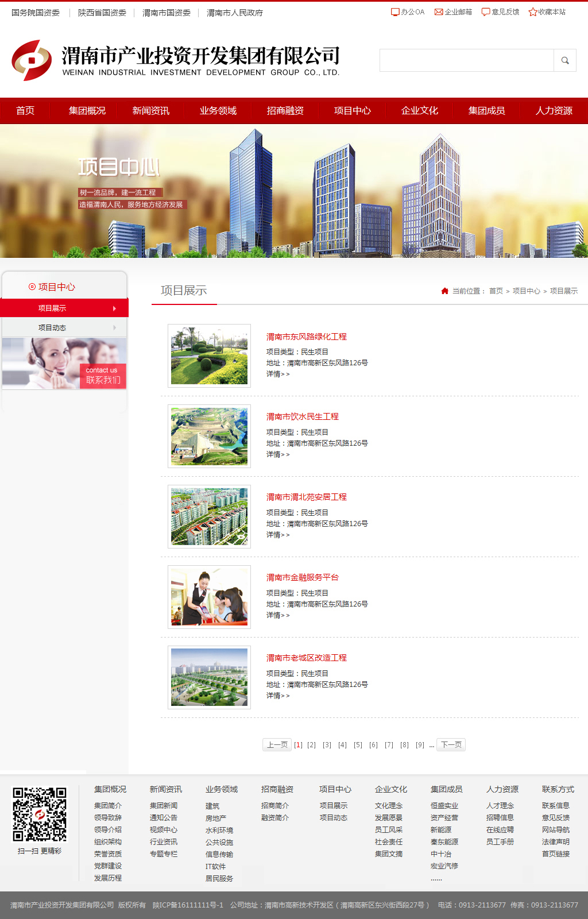Click 渭南市东风路绿化工程 title link

(x=307, y=337)
